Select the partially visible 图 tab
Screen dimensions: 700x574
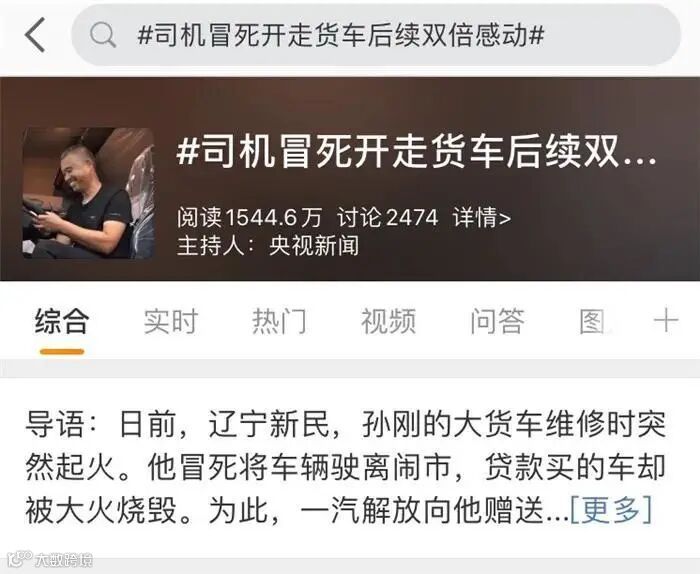593,321
